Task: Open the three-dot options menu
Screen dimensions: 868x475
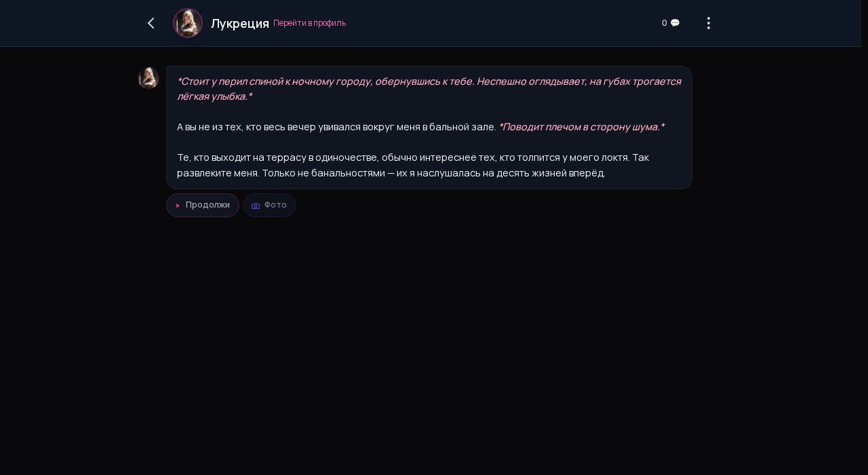Action: [709, 23]
